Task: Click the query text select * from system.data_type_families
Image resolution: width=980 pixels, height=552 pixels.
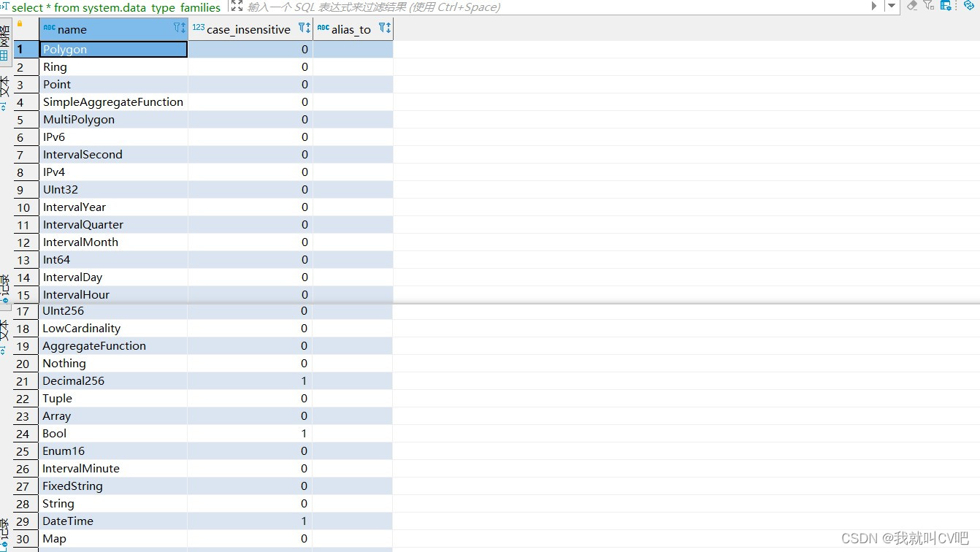Action: [116, 7]
